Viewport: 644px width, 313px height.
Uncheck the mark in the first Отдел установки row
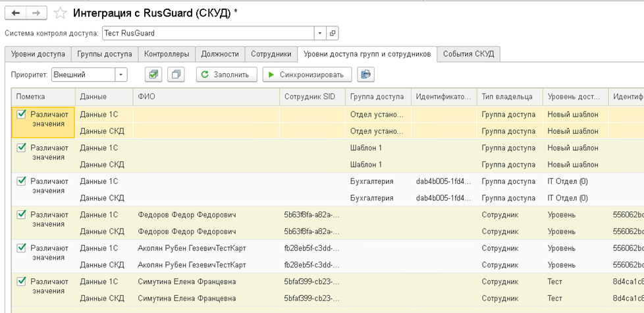(x=22, y=113)
